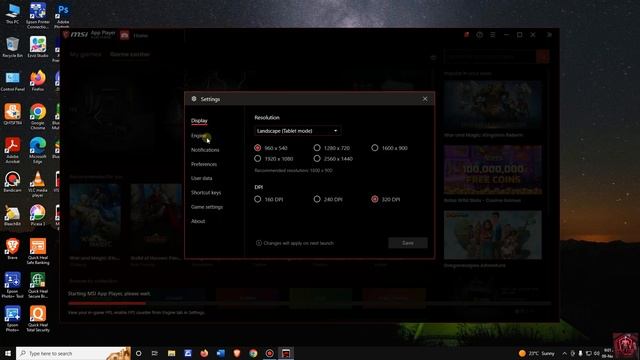This screenshot has height=360, width=640.
Task: Open the Game settings tab
Action: coord(207,207)
